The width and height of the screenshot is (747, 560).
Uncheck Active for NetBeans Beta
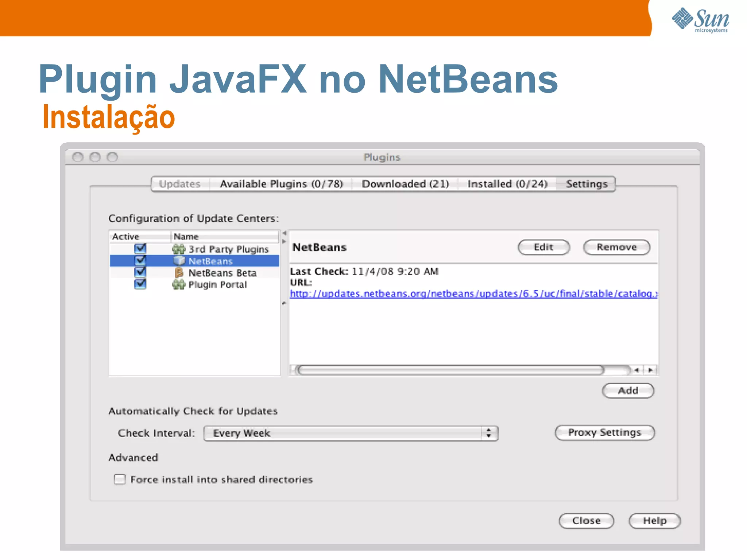click(140, 272)
